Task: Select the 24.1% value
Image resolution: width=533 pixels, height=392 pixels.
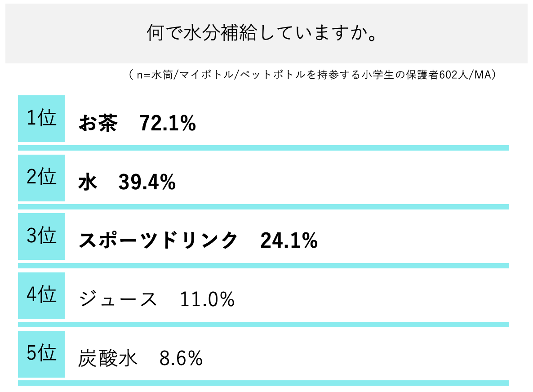Action: pyautogui.click(x=289, y=241)
